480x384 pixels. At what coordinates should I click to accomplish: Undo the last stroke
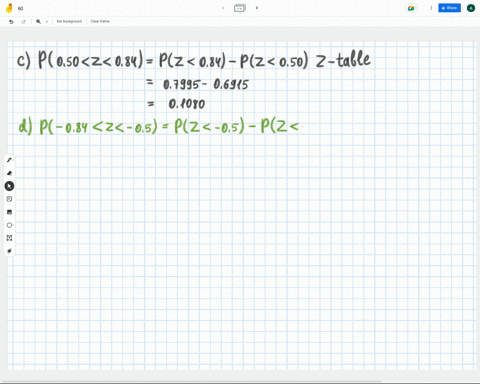[11, 22]
